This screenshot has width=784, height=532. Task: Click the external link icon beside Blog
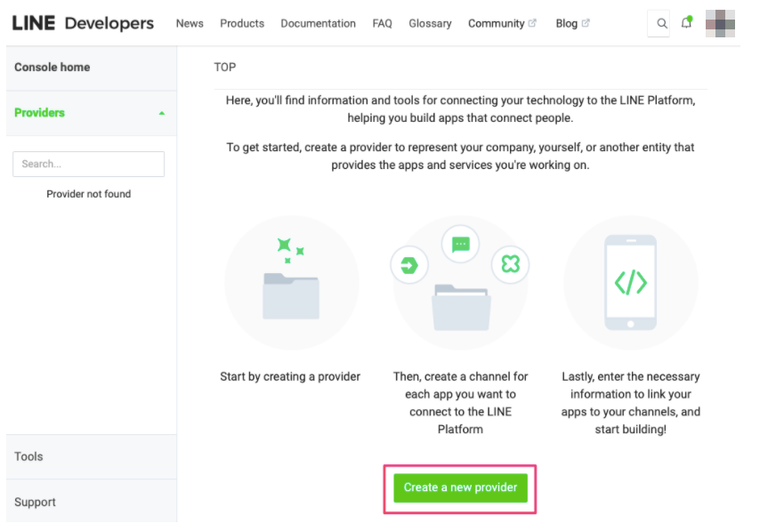586,23
